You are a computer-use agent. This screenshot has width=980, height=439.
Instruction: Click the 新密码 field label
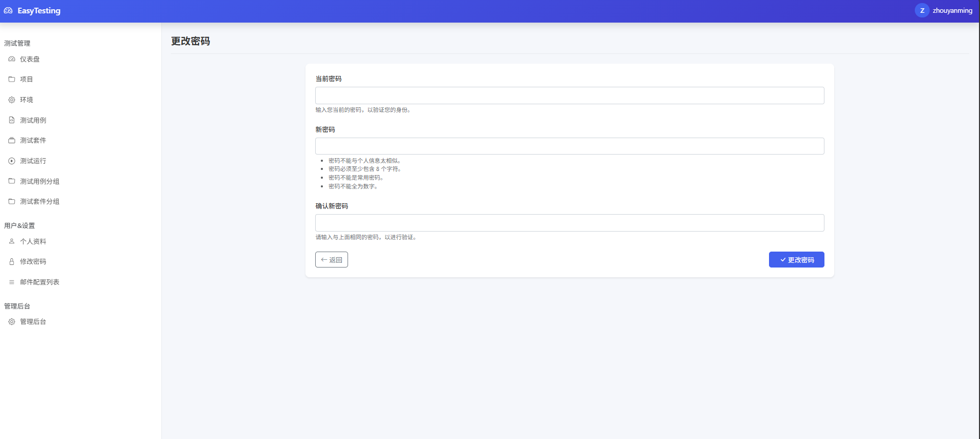pyautogui.click(x=325, y=129)
